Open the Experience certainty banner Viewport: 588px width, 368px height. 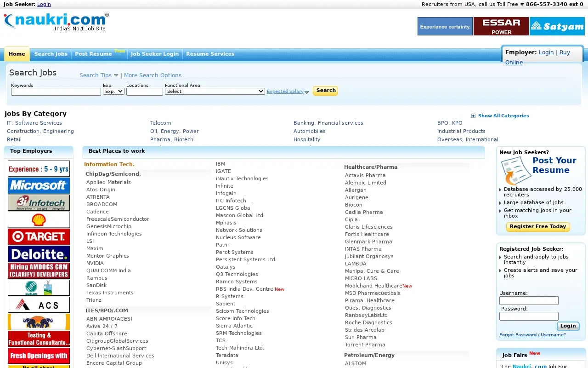(445, 26)
